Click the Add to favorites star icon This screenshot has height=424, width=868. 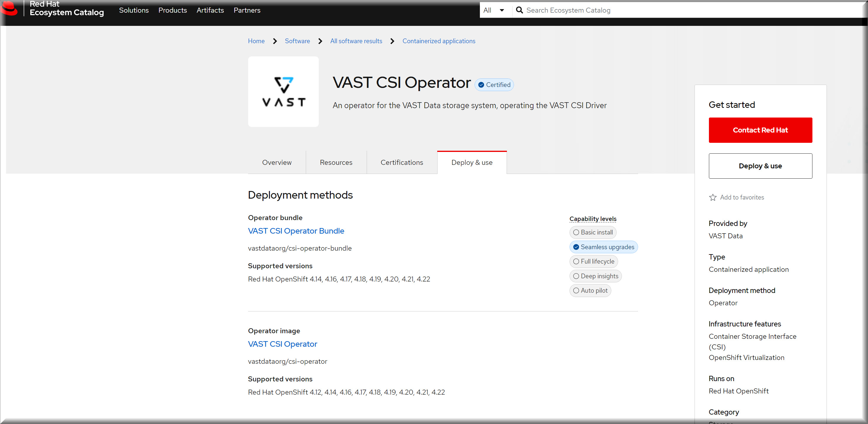coord(713,197)
